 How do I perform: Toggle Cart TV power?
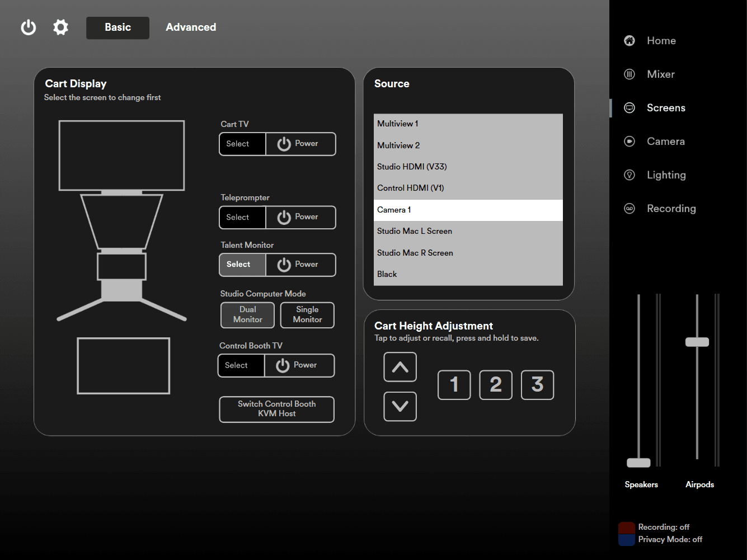300,144
